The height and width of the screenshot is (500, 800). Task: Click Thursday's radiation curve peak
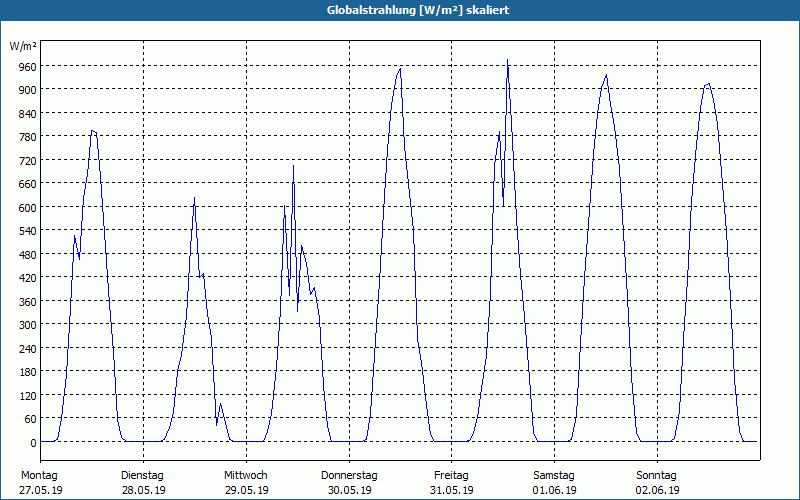(401, 69)
